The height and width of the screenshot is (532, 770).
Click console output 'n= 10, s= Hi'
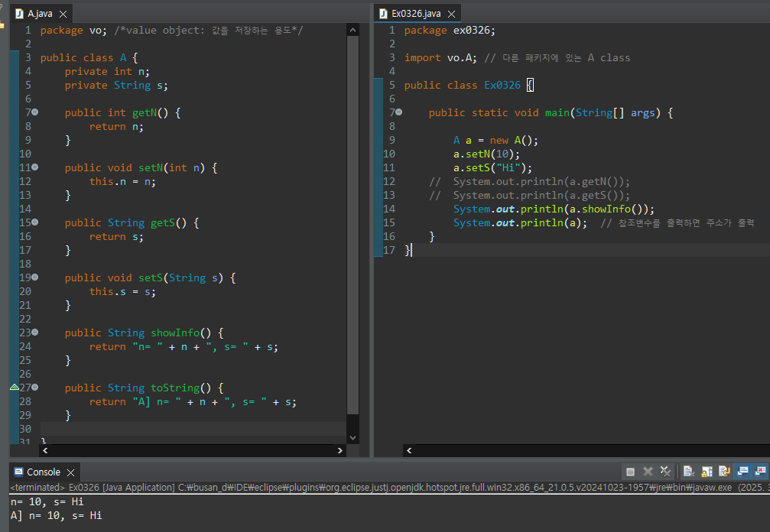coord(47,501)
